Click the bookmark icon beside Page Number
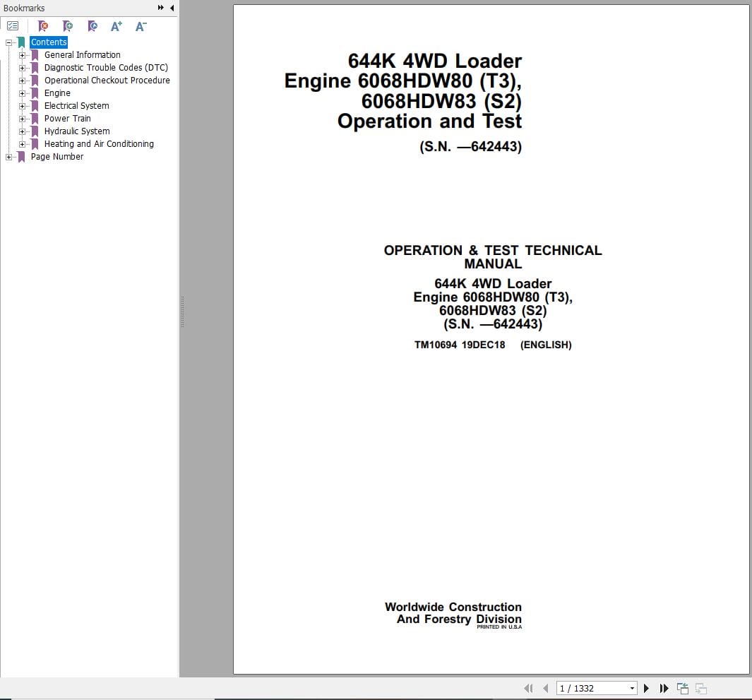 click(x=21, y=156)
